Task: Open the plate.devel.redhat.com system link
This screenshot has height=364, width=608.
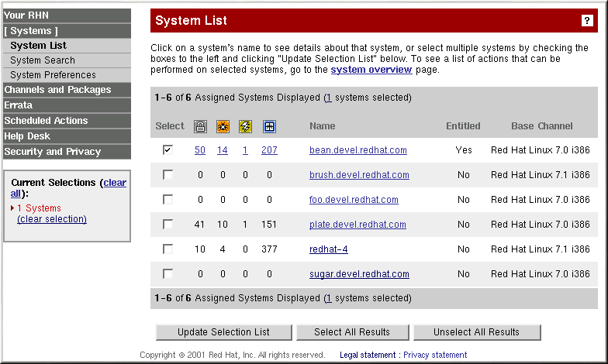Action: coord(358,225)
